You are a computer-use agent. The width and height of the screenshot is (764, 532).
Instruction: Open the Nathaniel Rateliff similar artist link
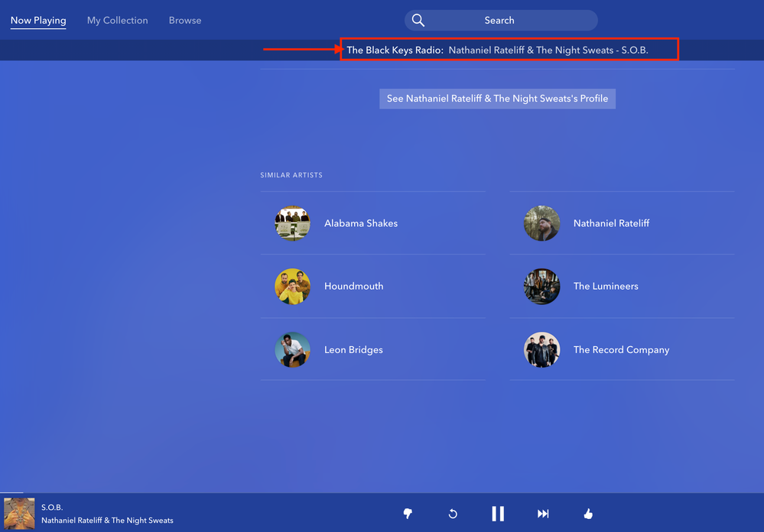(x=611, y=223)
